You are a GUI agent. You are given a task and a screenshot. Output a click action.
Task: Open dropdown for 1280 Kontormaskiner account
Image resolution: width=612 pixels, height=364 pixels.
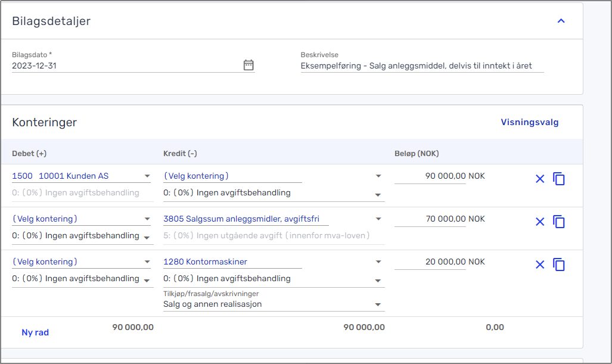point(378,262)
